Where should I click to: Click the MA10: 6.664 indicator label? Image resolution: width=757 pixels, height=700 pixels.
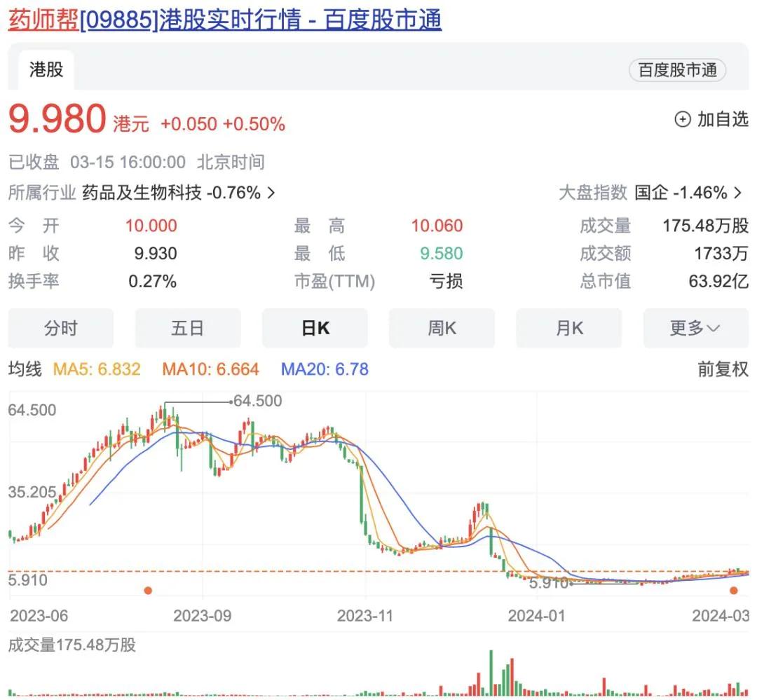click(x=210, y=369)
